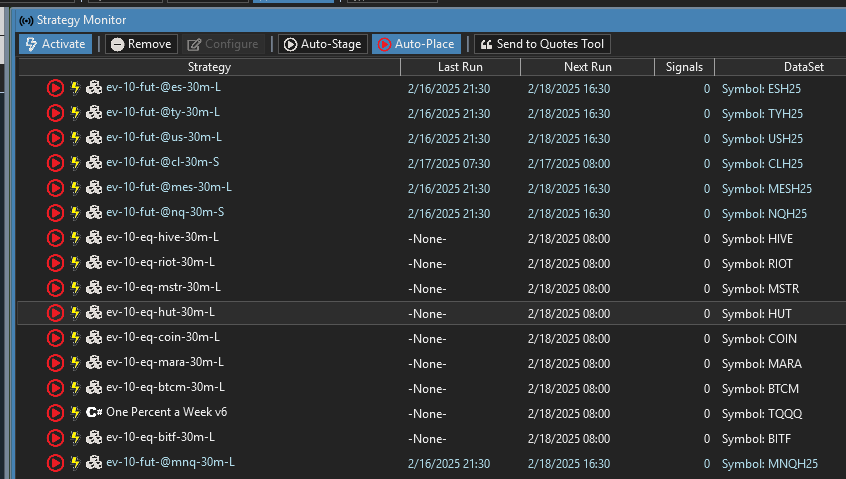Remove the selected strategy
This screenshot has width=846, height=479.
click(141, 44)
